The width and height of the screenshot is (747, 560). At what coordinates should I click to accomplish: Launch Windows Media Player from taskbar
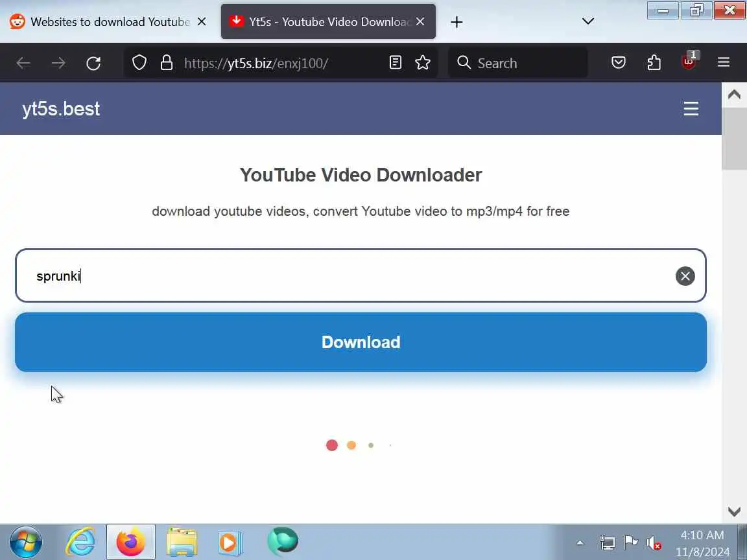click(x=230, y=542)
